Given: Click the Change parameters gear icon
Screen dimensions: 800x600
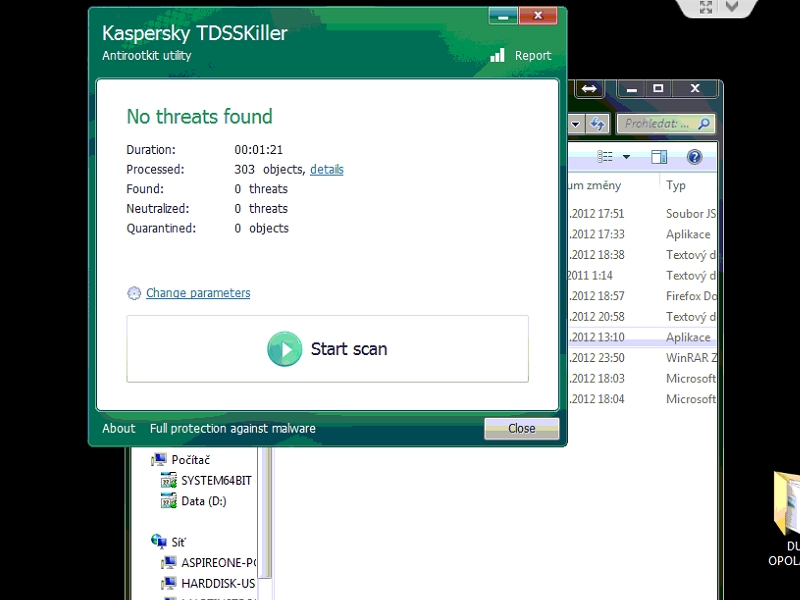Looking at the screenshot, I should (x=134, y=293).
